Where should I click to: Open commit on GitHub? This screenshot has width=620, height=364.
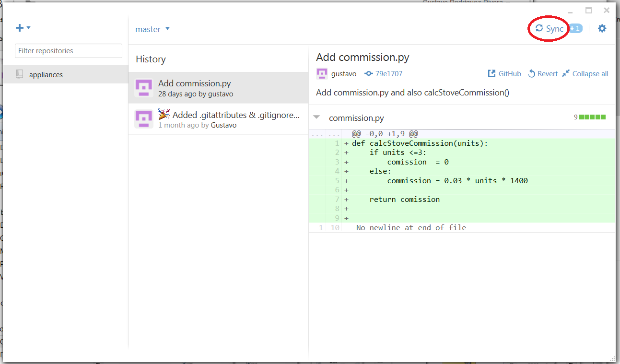pyautogui.click(x=504, y=74)
